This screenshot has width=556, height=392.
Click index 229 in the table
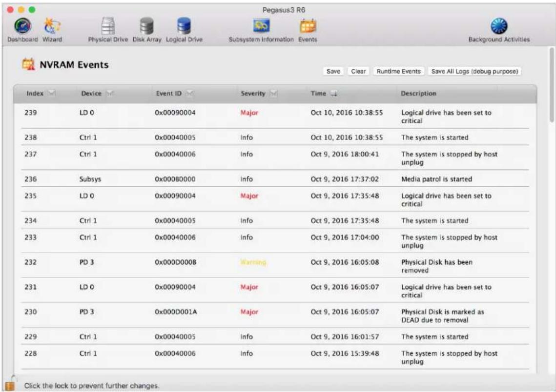point(30,337)
